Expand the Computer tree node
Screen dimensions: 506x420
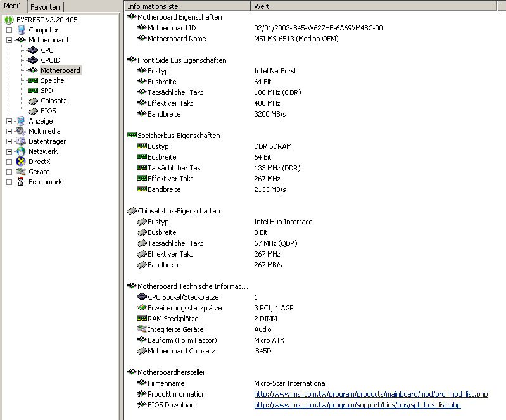click(x=9, y=30)
